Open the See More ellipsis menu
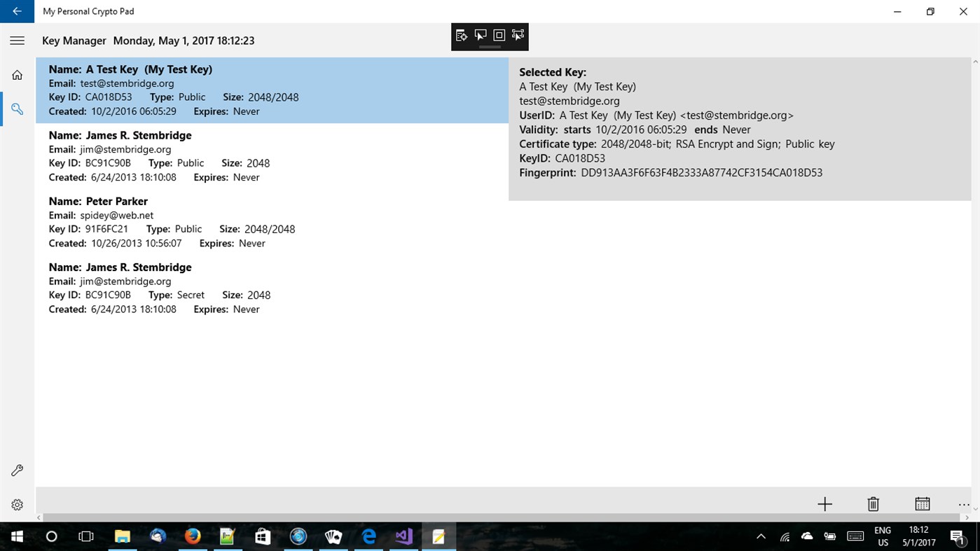980x551 pixels. [964, 505]
